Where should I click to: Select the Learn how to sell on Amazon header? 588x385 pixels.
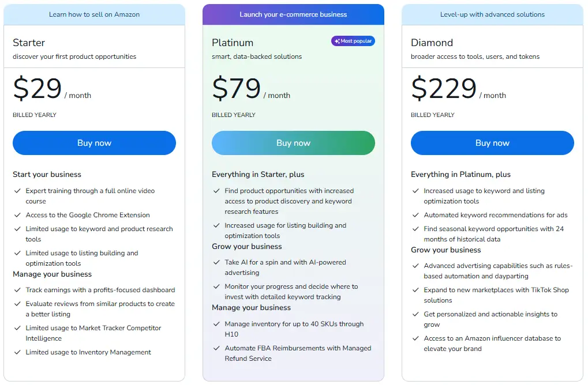coord(94,14)
